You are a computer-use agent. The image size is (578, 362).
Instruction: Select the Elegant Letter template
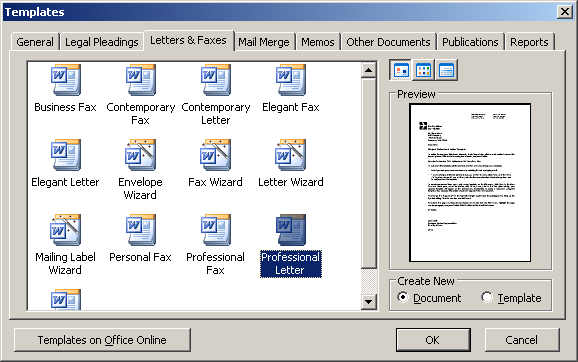[x=66, y=155]
